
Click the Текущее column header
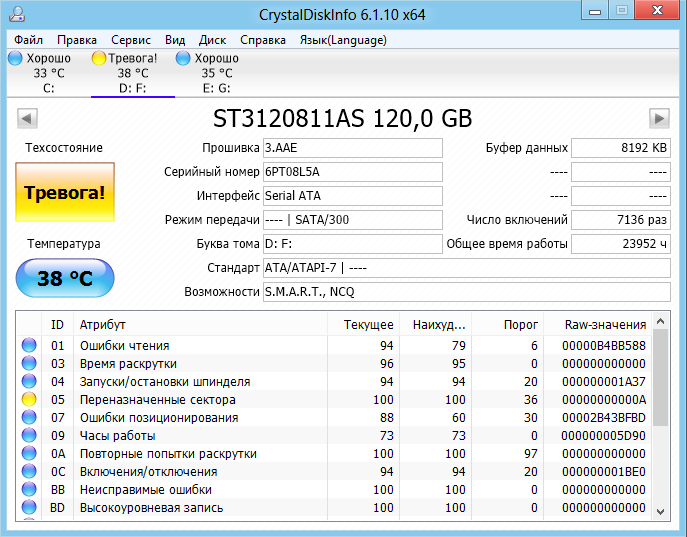click(363, 325)
